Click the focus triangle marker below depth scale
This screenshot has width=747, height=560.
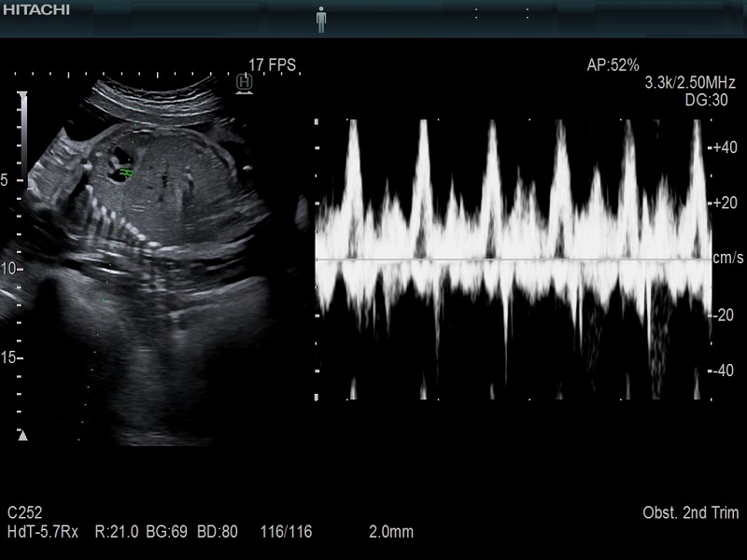coord(23,435)
